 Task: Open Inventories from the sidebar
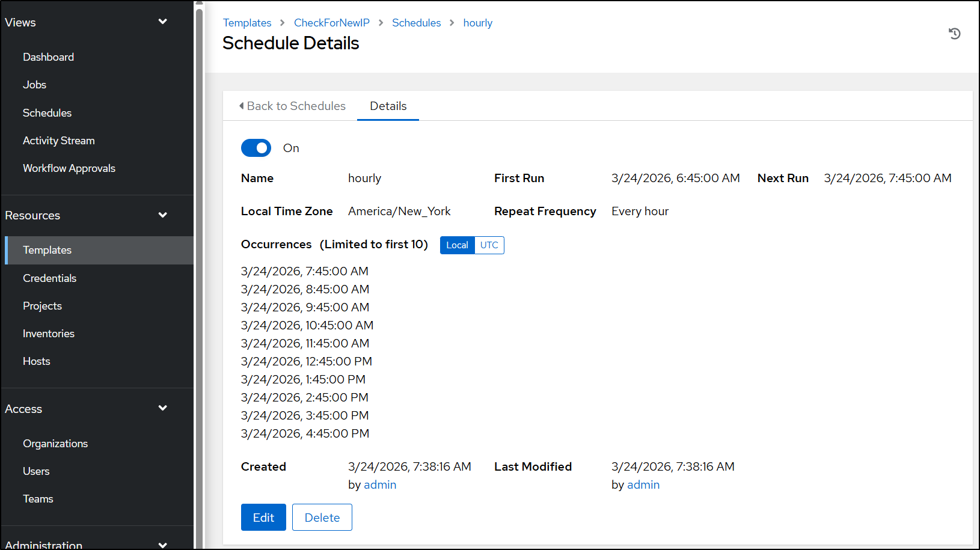coord(49,334)
